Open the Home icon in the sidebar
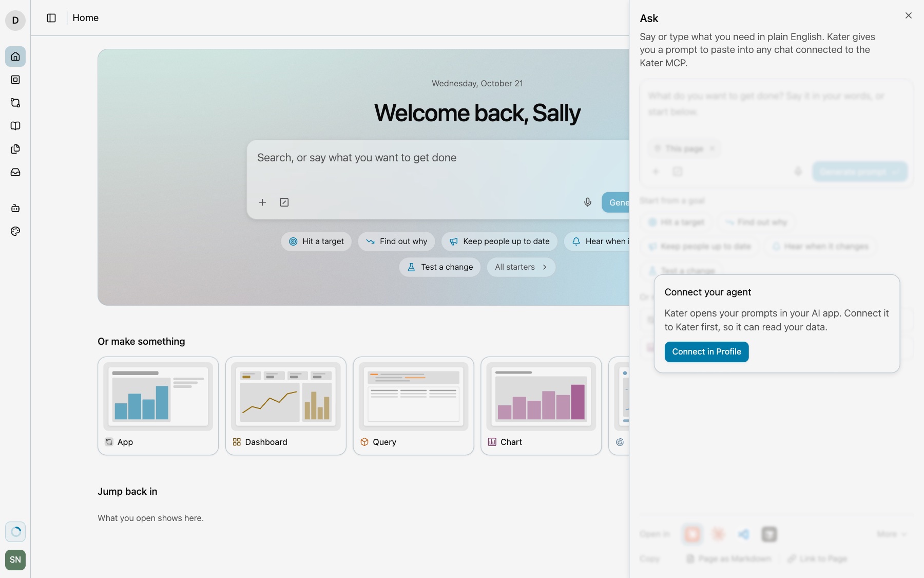The image size is (924, 578). coord(15,57)
